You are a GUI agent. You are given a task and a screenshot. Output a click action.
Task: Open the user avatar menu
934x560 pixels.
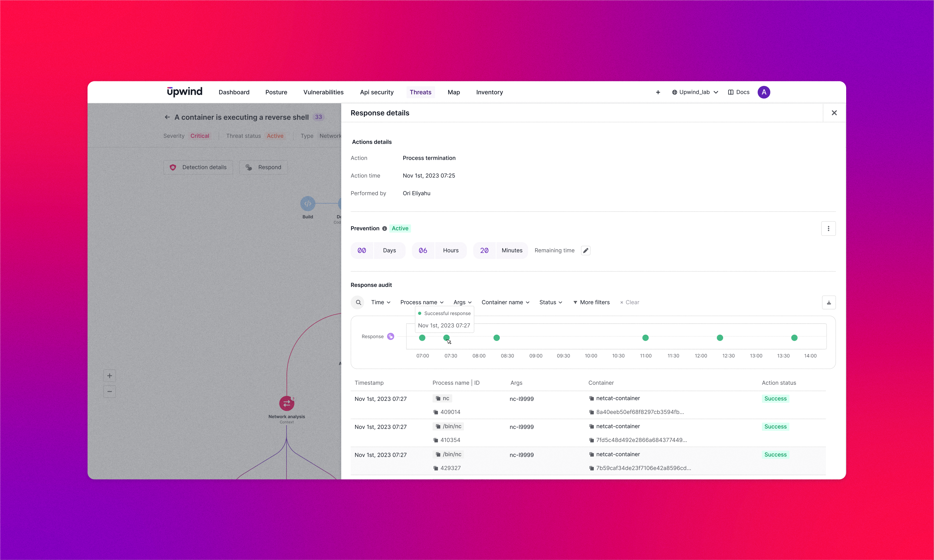pos(764,92)
